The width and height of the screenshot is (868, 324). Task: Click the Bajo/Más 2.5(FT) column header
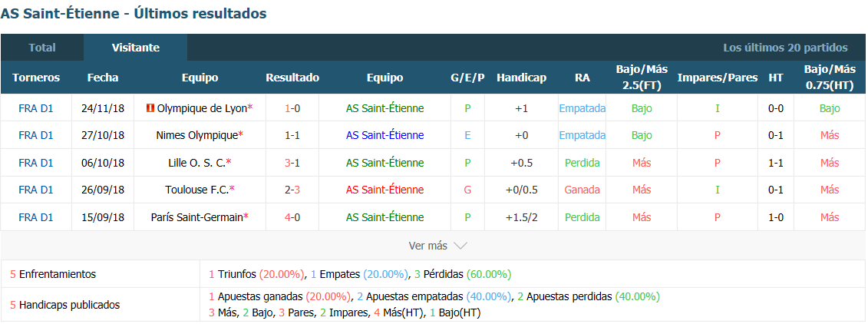[x=642, y=78]
